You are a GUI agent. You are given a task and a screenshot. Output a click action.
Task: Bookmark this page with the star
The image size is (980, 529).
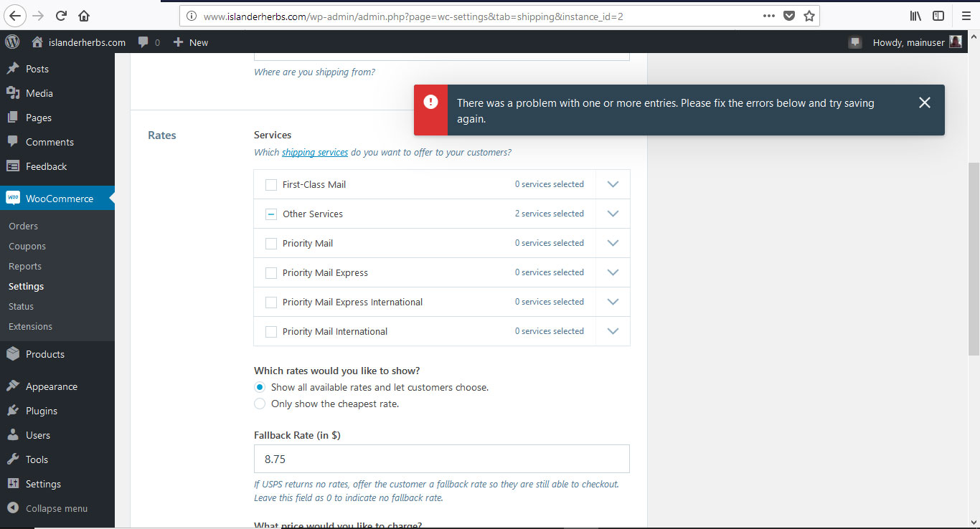tap(809, 16)
